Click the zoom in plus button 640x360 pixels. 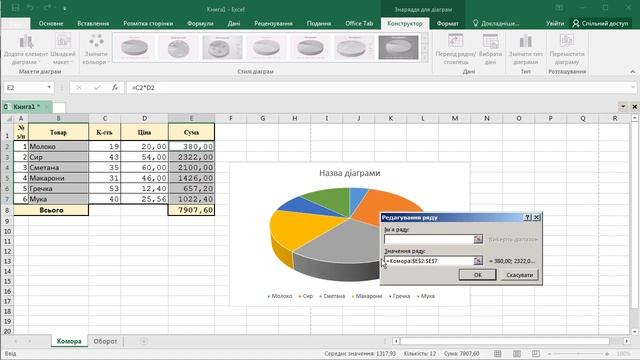(607, 353)
